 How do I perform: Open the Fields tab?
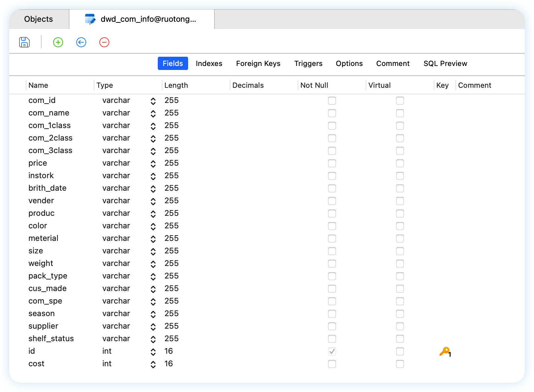click(173, 63)
